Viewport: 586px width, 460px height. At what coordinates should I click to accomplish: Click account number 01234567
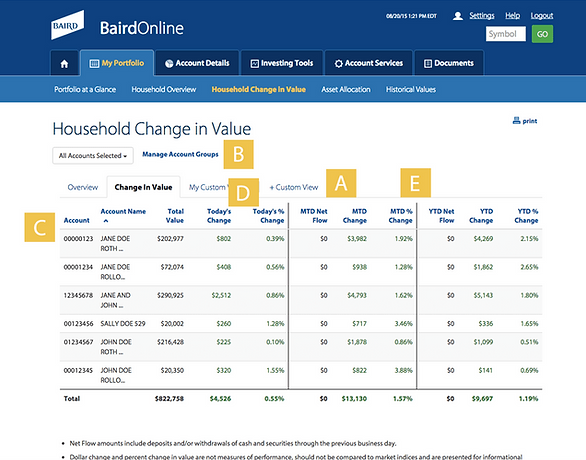point(78,342)
